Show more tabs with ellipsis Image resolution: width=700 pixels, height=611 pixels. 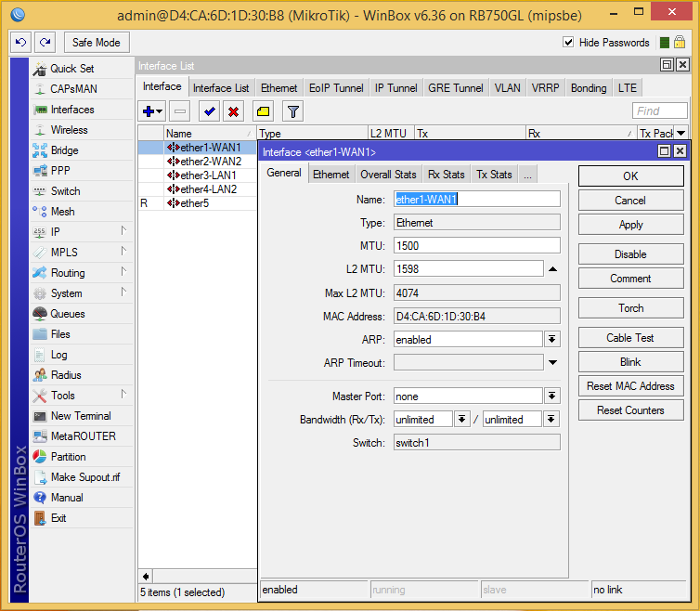pyautogui.click(x=527, y=175)
